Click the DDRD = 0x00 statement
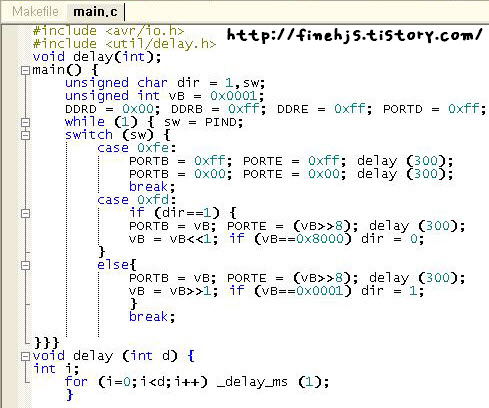 point(113,109)
